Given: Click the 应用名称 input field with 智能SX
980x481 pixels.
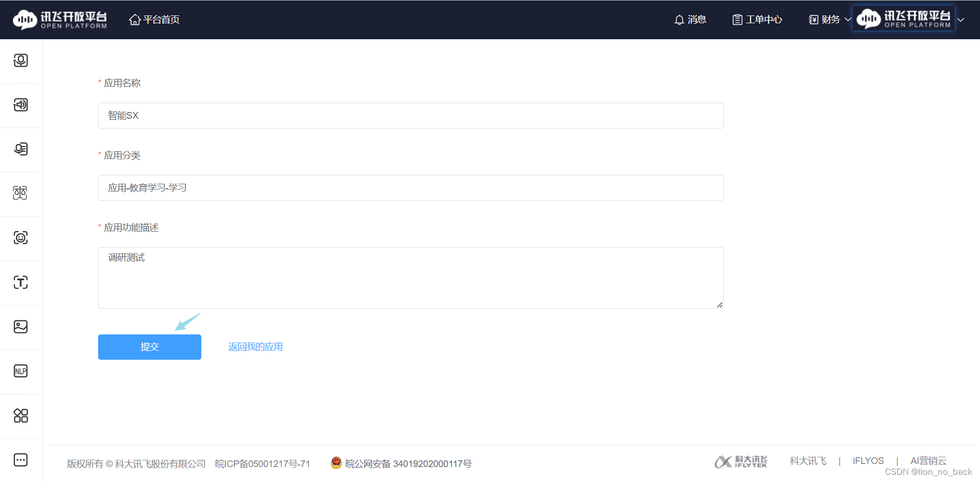Looking at the screenshot, I should (x=411, y=116).
